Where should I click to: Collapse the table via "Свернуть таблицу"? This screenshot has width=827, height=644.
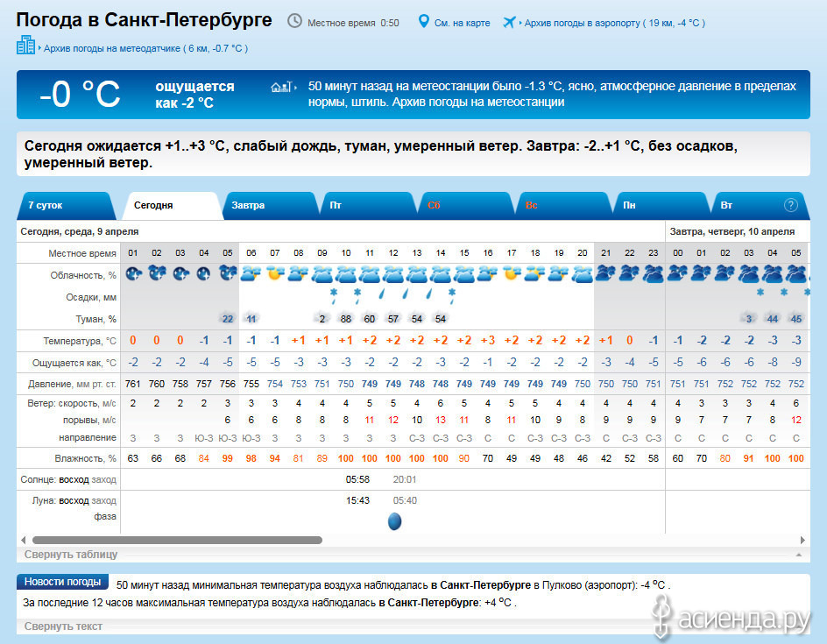pyautogui.click(x=71, y=555)
